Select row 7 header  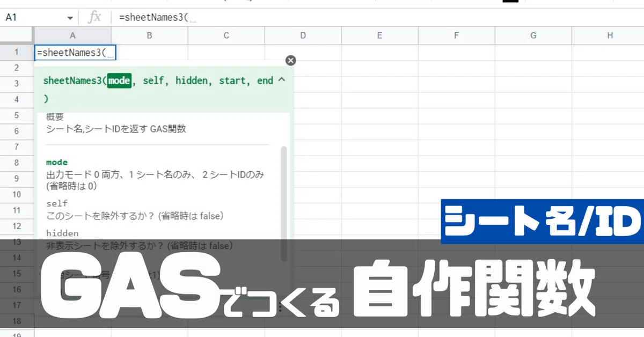click(17, 146)
